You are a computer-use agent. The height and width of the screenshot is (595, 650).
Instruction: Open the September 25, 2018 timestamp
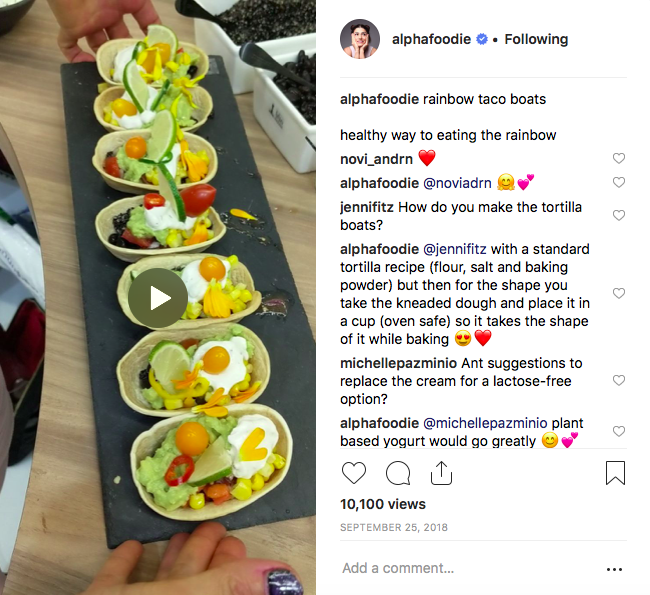[394, 527]
